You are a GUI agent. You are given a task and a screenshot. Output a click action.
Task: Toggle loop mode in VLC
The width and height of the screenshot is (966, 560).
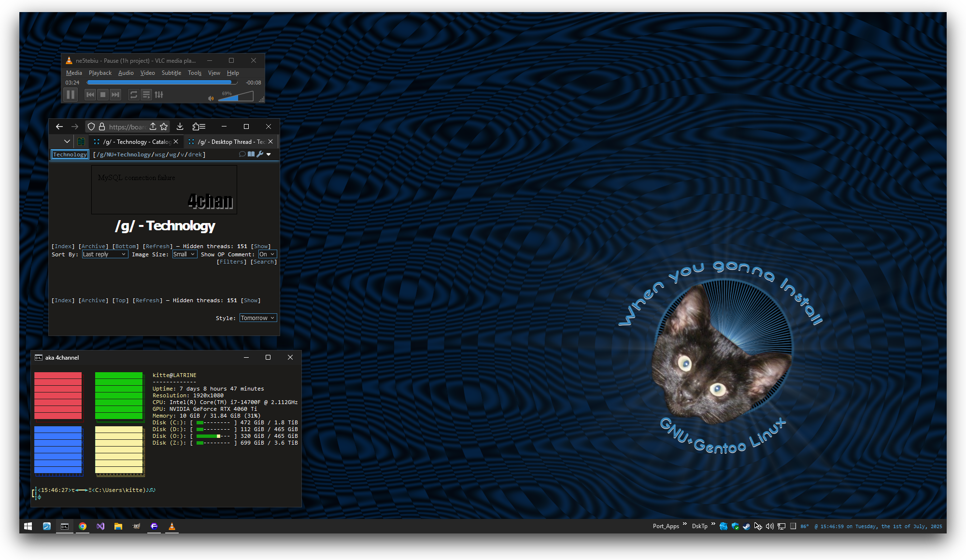pos(134,95)
